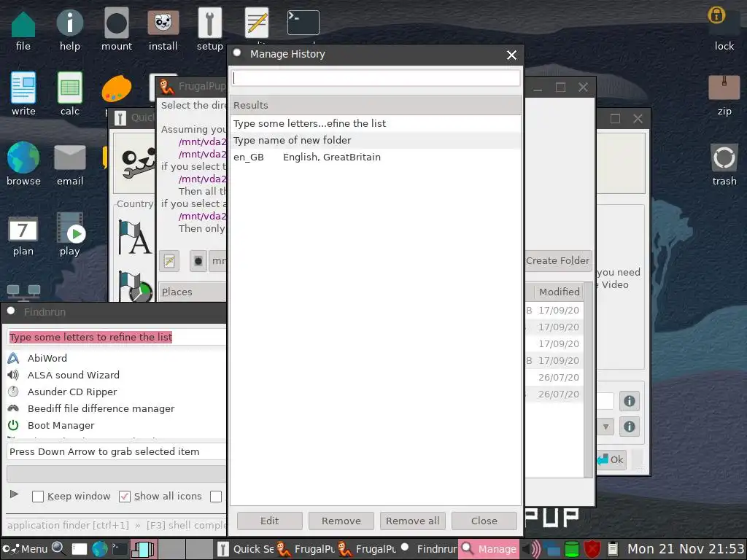Click the Results column header

(376, 105)
